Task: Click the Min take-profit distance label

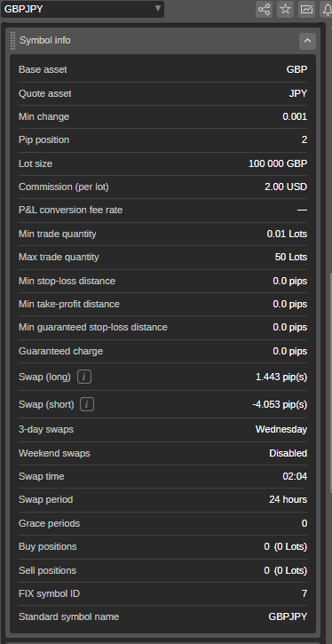Action: click(x=69, y=304)
